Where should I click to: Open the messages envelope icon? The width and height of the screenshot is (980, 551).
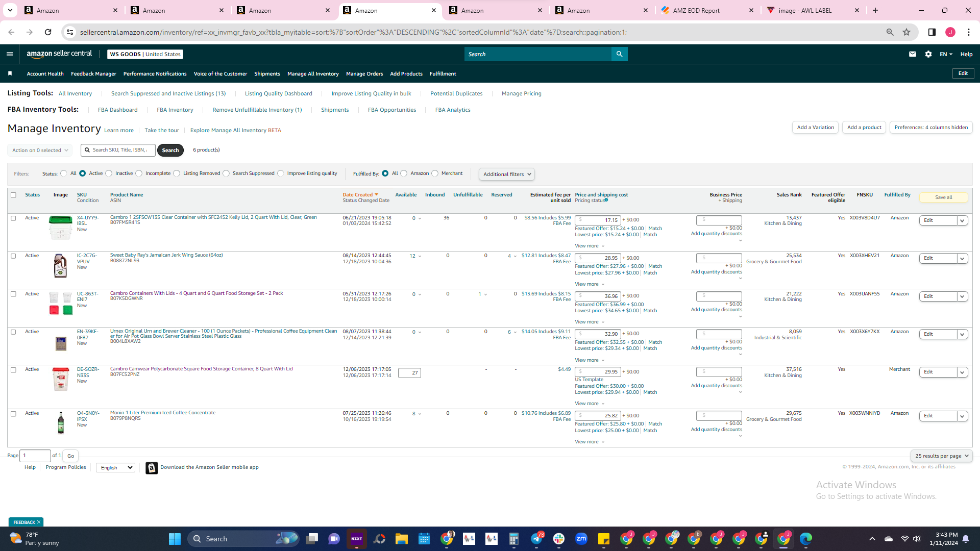point(913,54)
